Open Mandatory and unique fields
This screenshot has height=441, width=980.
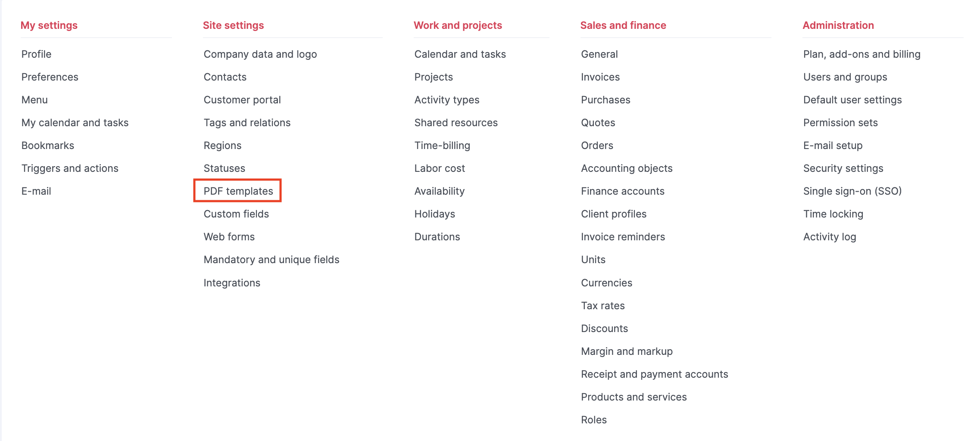(271, 259)
